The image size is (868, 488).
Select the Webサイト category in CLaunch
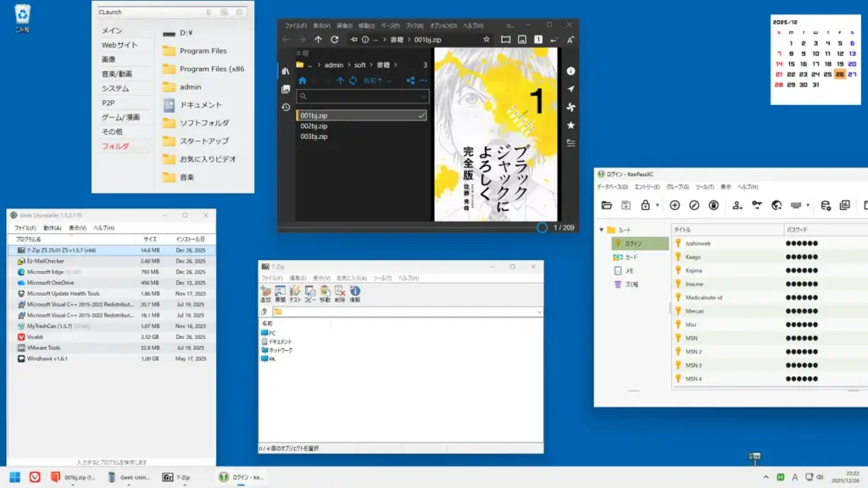click(120, 45)
